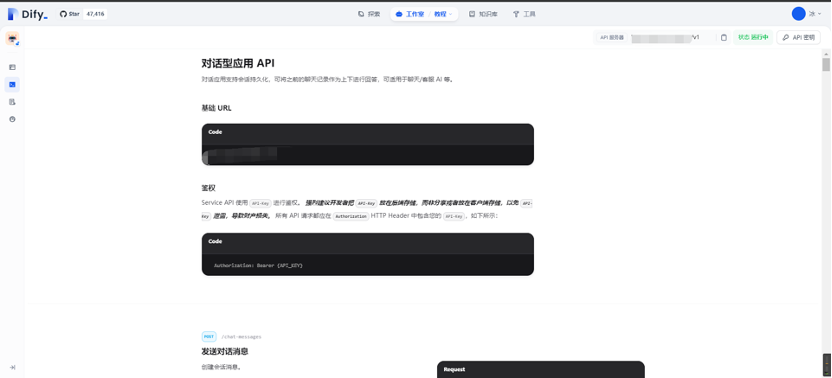
Task: Click the API 服务器 label
Action: [611, 38]
